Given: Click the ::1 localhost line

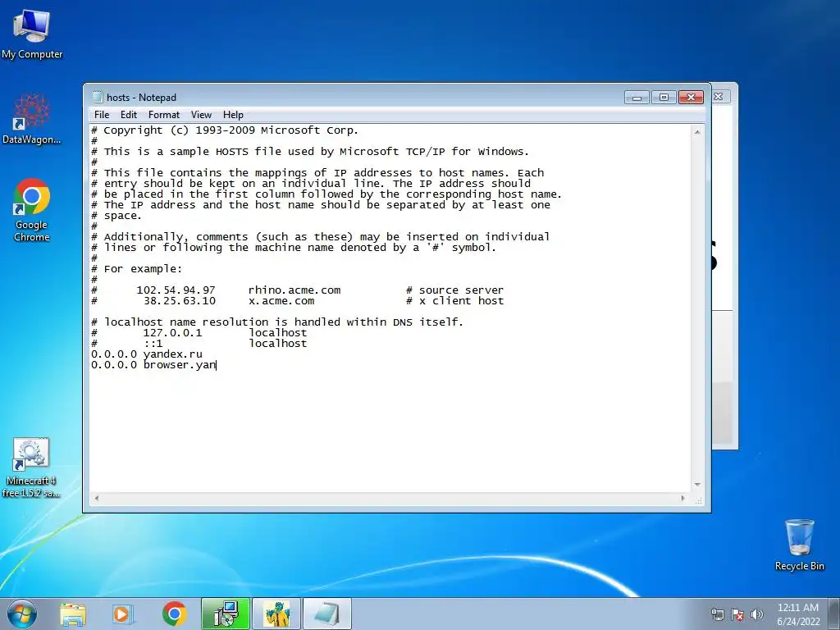Looking at the screenshot, I should point(199,344).
